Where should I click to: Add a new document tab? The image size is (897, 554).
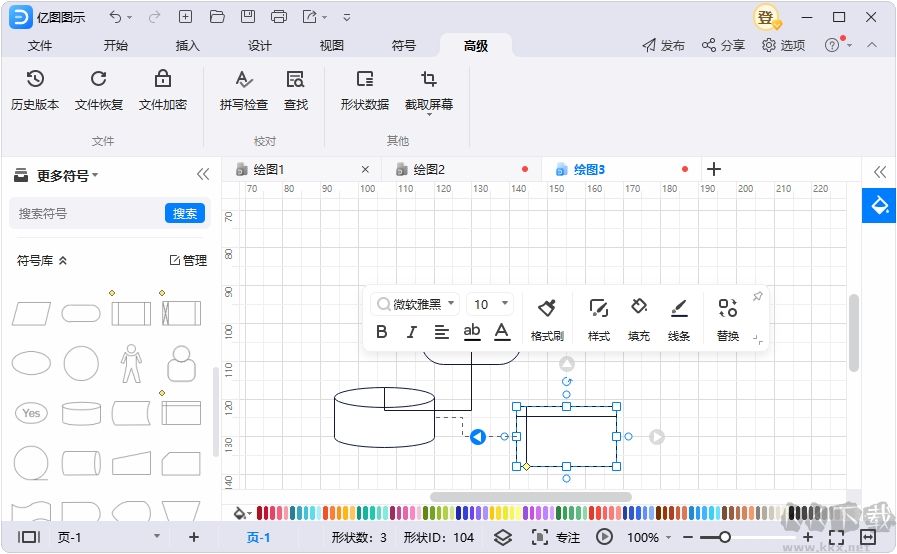[x=713, y=169]
